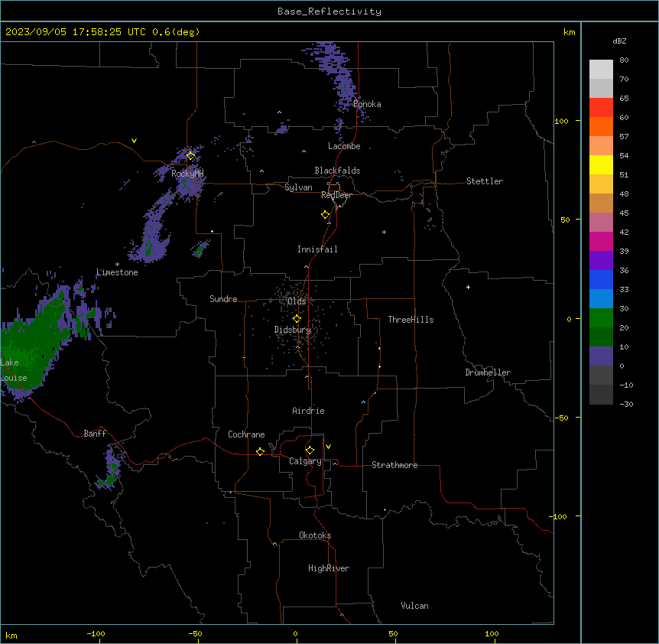
Task: Click the Lake Louise label
Action: click(x=14, y=370)
